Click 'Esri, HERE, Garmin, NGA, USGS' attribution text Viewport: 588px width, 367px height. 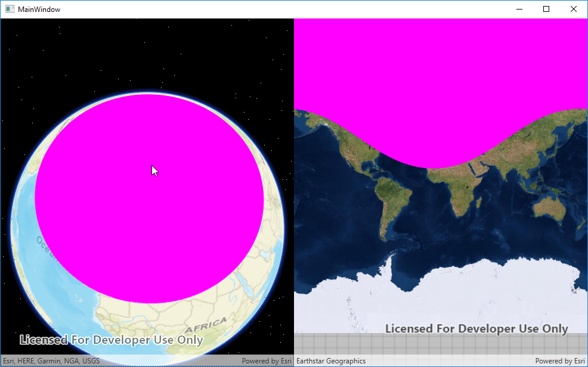click(51, 361)
